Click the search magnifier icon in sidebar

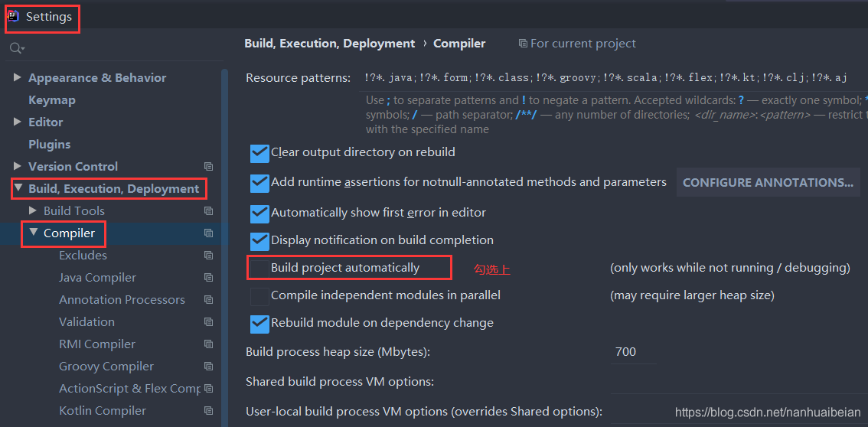(x=15, y=48)
